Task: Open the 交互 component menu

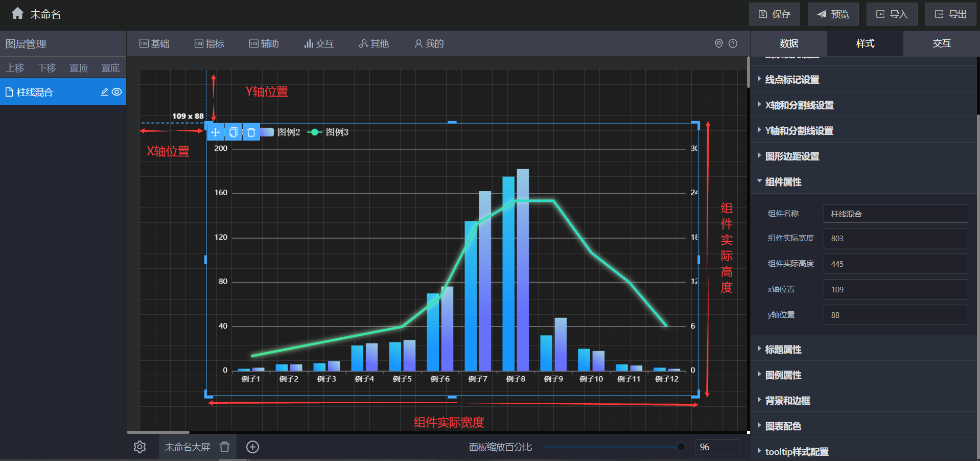Action: (x=319, y=44)
